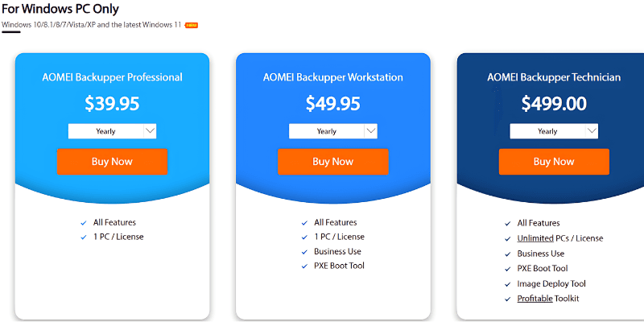Select AOMEI Backupper Technician title
This screenshot has width=644, height=322.
click(x=554, y=77)
